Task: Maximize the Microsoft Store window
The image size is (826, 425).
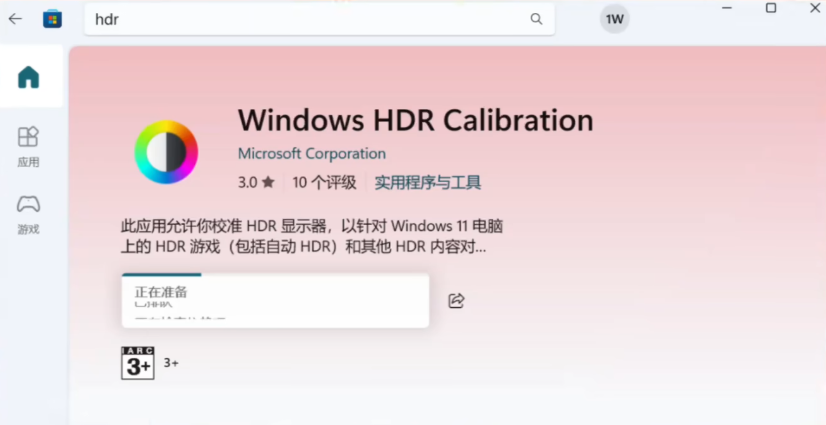Action: pos(770,8)
